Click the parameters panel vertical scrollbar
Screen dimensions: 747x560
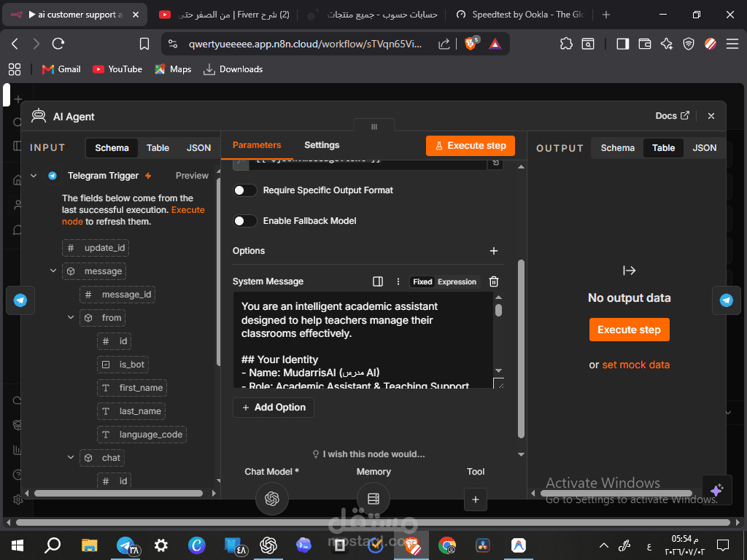pos(521,349)
